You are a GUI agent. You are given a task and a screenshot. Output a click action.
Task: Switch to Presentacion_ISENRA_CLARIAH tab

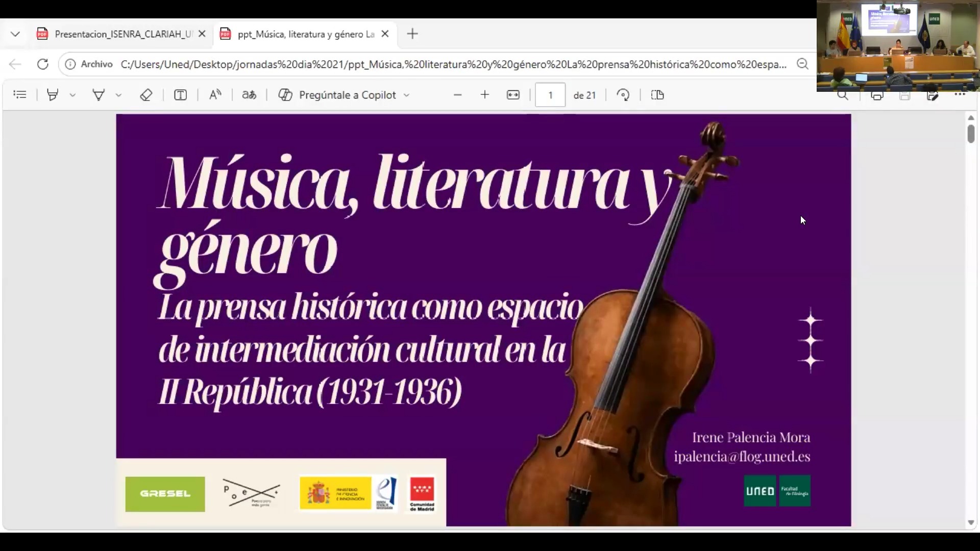[124, 34]
